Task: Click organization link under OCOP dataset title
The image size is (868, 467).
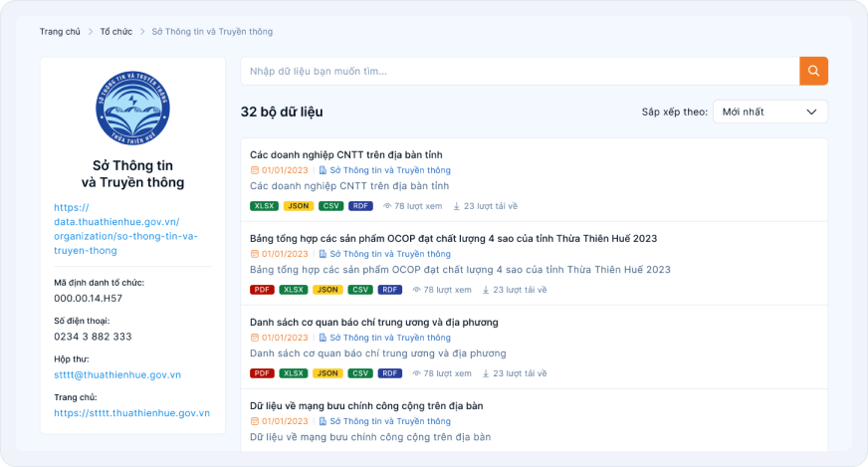Action: point(390,254)
